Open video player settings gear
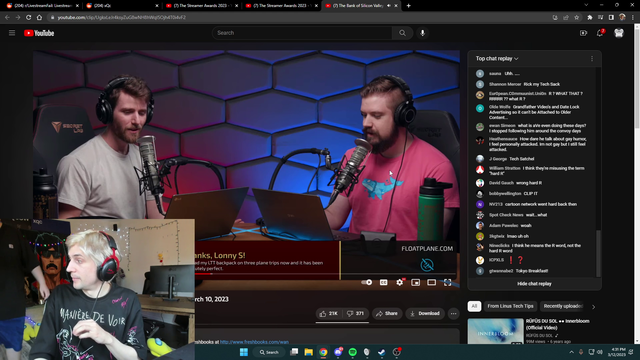Screen dimensions: 640x360 [x=400, y=282]
